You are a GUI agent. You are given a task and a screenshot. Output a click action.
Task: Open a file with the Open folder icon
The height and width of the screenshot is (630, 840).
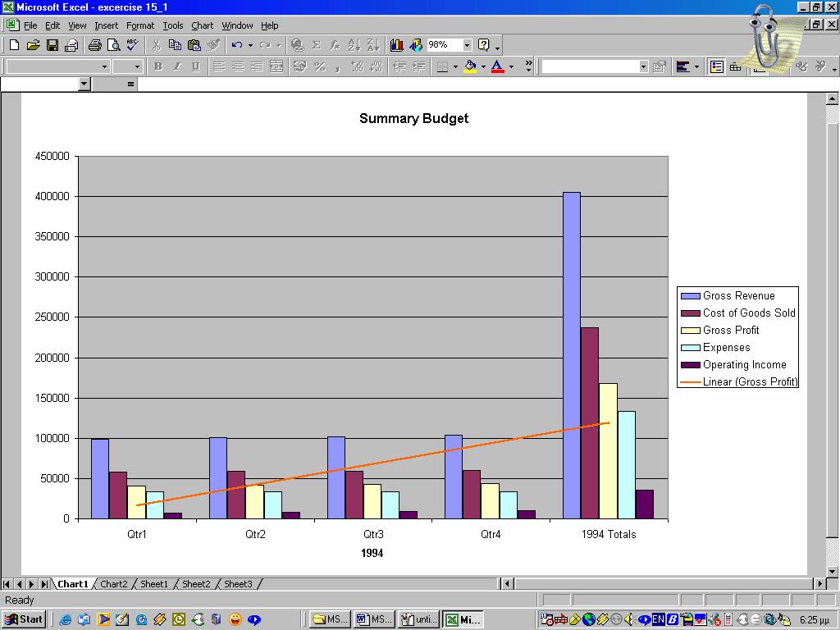coord(33,45)
